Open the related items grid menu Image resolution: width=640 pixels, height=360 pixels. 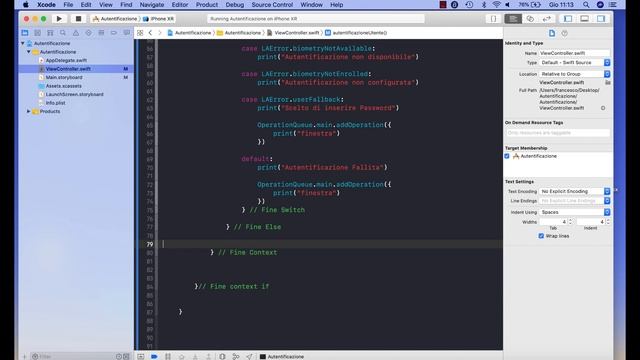point(140,33)
